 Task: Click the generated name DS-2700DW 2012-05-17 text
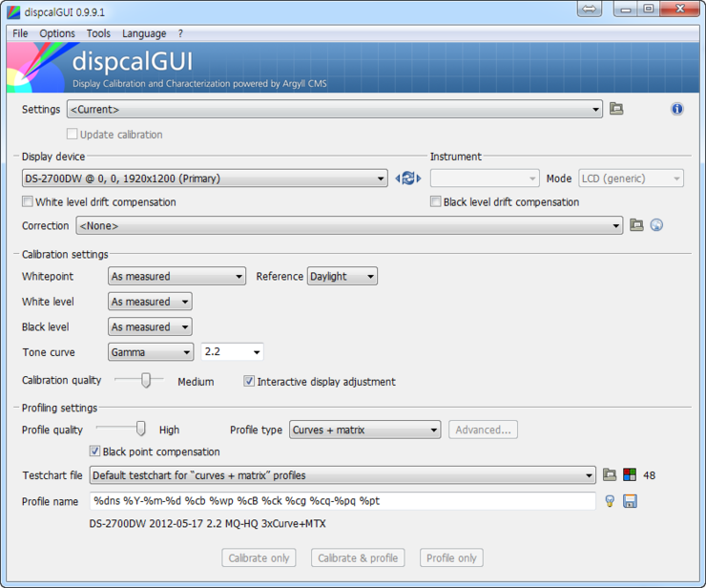[x=207, y=523]
